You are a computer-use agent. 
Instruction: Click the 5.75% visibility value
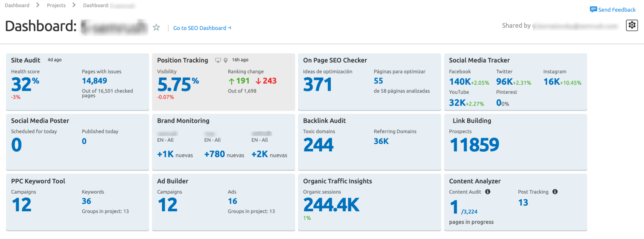coord(178,84)
